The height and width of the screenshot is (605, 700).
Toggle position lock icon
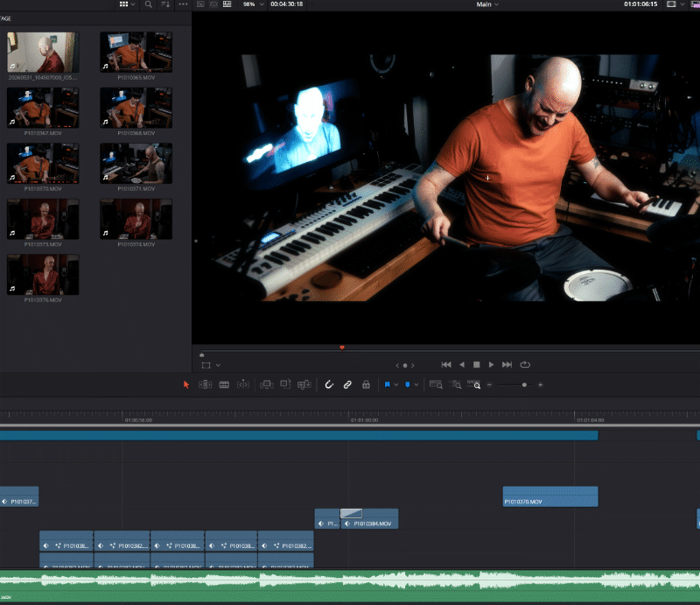tap(366, 384)
